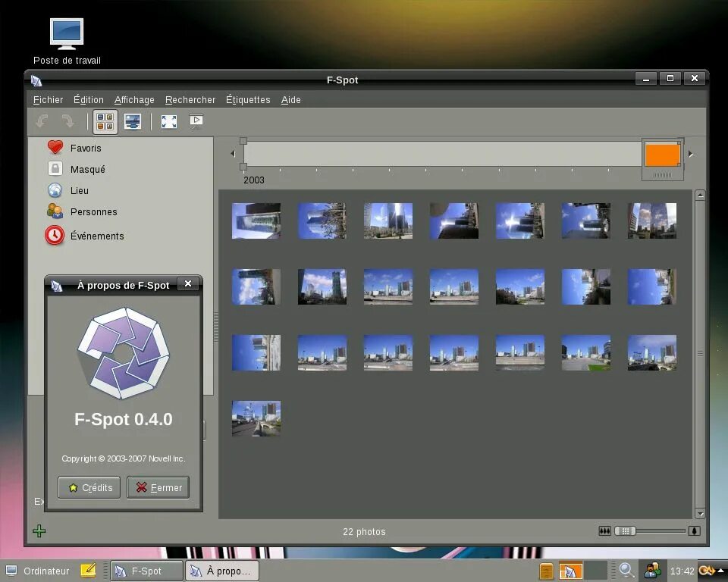Click the 13:42 clock in panel

[x=682, y=571]
